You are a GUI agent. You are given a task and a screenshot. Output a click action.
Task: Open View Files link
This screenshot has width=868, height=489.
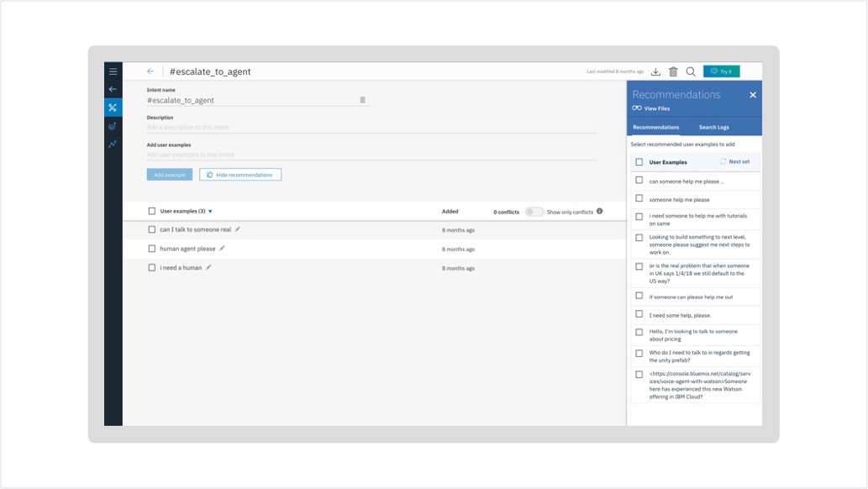651,108
